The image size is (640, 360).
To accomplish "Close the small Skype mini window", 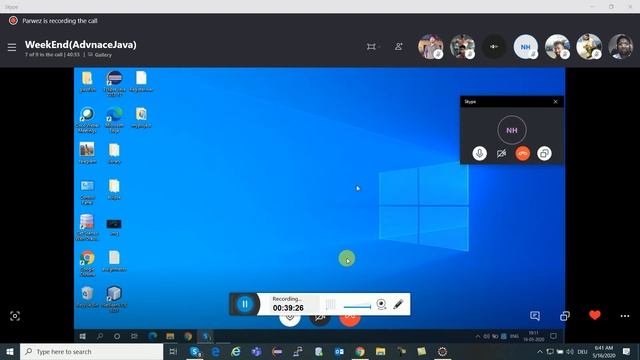I will tap(556, 102).
